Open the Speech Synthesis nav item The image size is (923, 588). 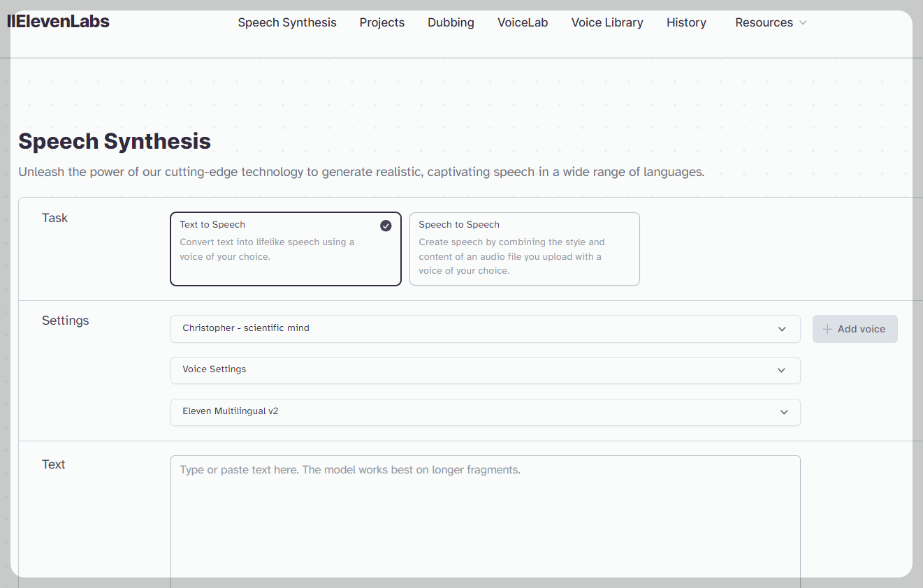(287, 22)
